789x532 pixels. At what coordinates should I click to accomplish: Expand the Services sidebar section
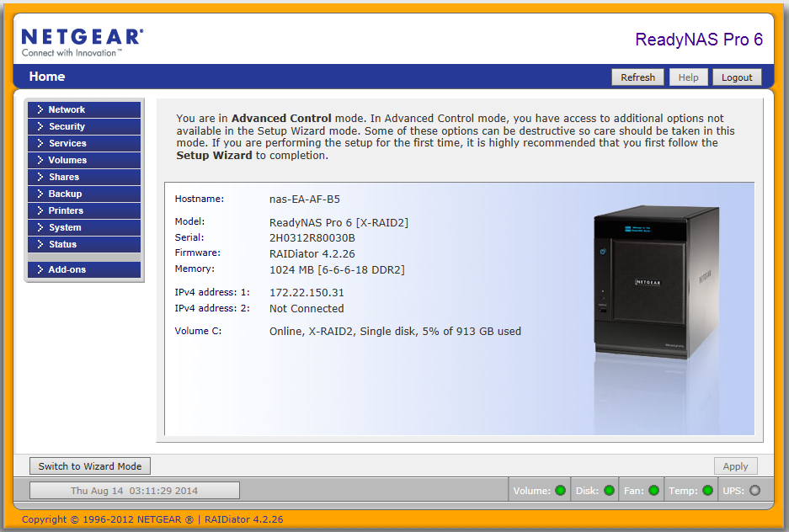tap(84, 143)
